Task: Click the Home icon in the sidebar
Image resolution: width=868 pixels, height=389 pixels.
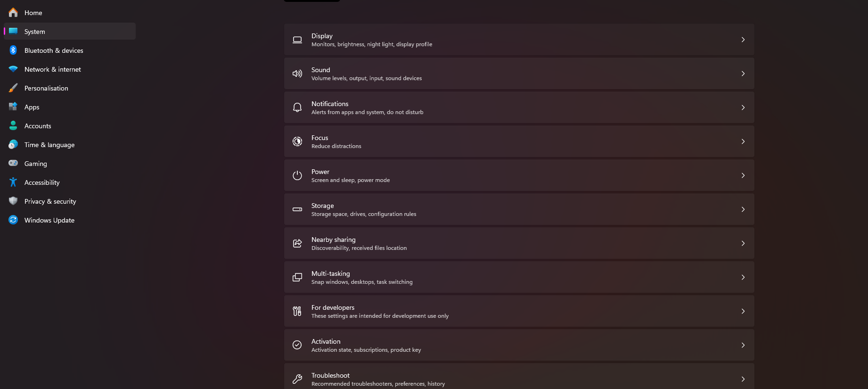Action: pos(13,12)
